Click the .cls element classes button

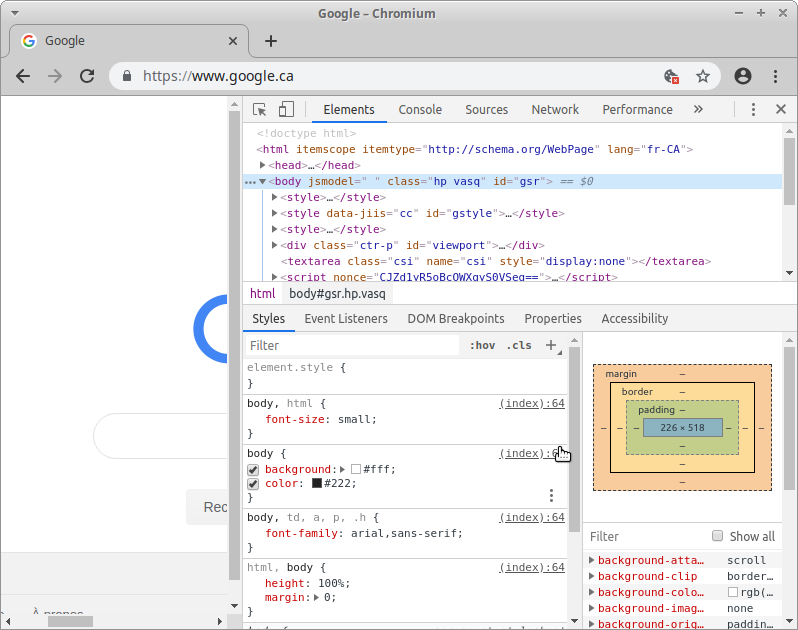(519, 345)
